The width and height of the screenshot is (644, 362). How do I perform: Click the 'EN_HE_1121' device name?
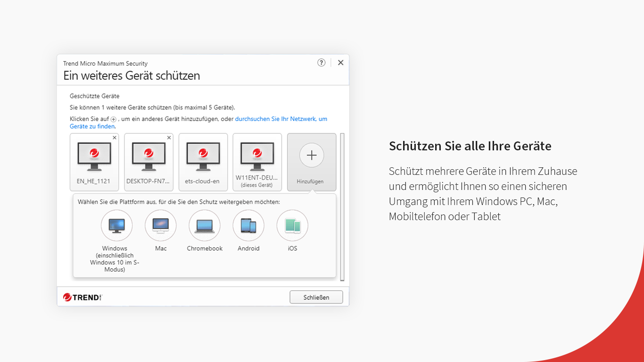coord(93,181)
